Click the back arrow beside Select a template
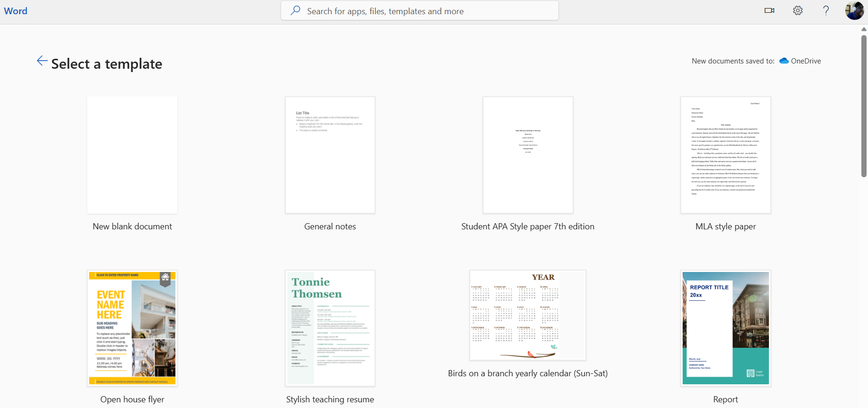 [42, 61]
